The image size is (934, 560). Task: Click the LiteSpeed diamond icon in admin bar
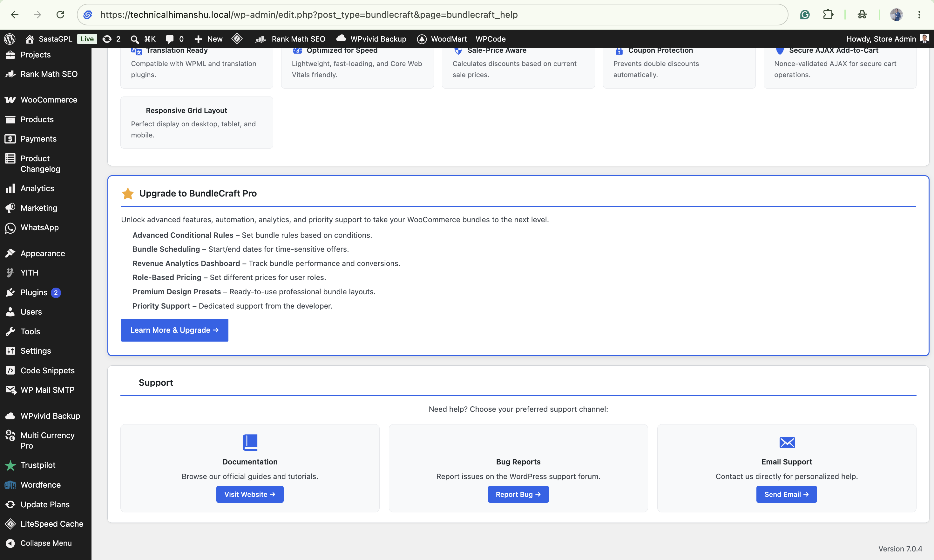(237, 39)
